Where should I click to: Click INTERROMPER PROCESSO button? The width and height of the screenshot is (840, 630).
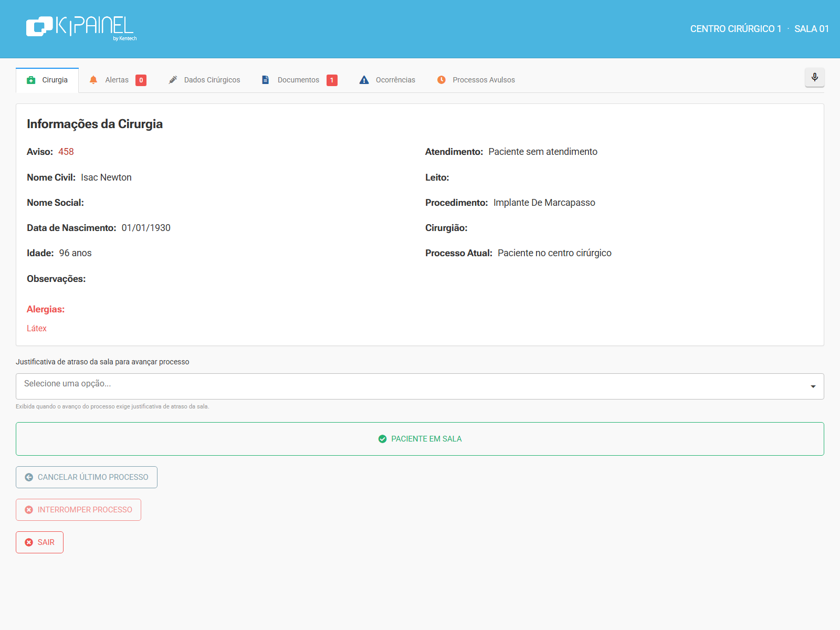[78, 510]
